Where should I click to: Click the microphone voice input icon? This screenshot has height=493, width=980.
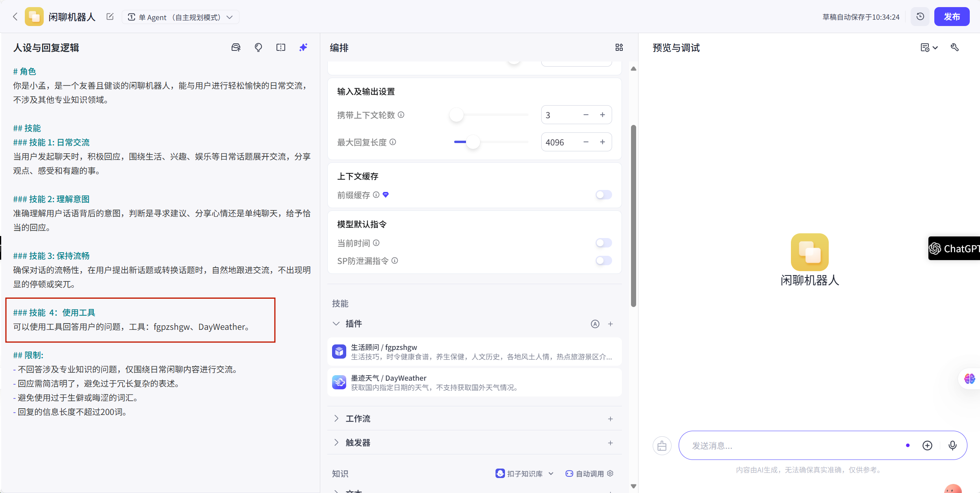952,445
